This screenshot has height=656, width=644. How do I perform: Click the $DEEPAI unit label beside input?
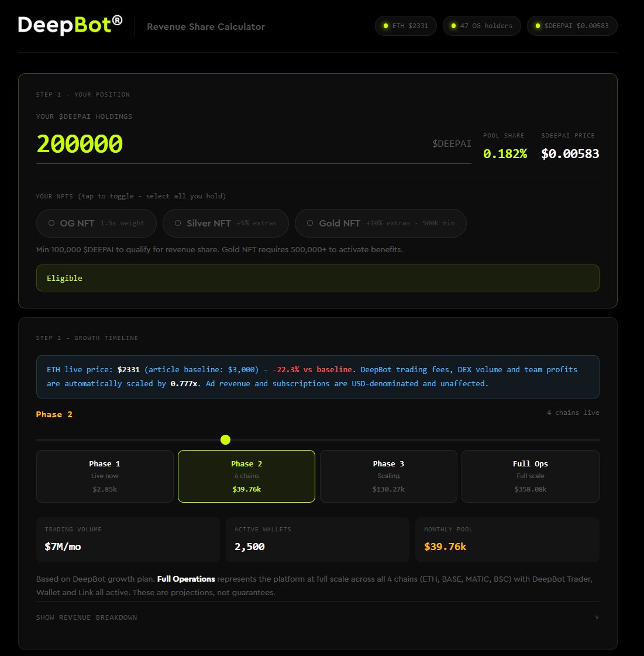coord(452,144)
